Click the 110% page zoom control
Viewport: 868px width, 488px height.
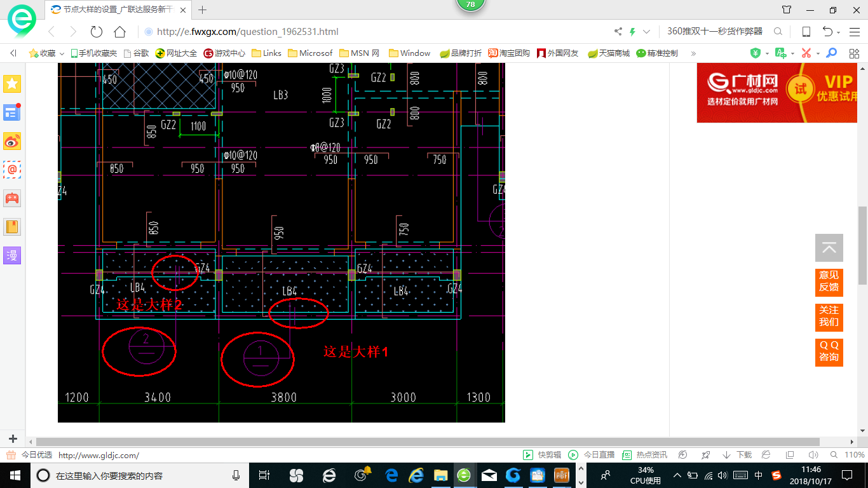pos(849,455)
